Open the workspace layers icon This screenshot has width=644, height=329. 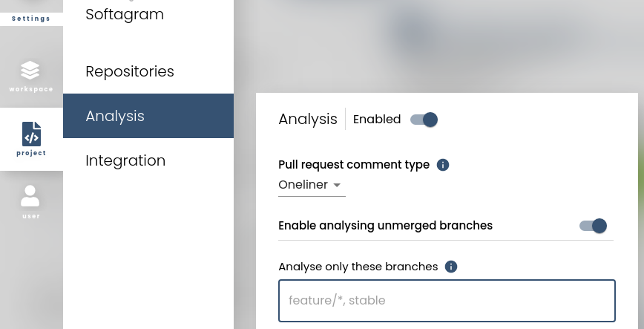(x=30, y=71)
